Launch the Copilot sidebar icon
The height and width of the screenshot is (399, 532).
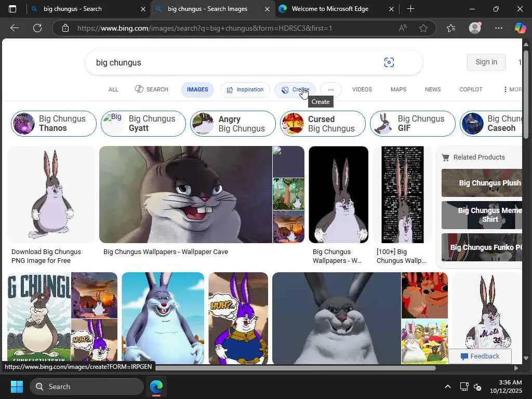520,28
